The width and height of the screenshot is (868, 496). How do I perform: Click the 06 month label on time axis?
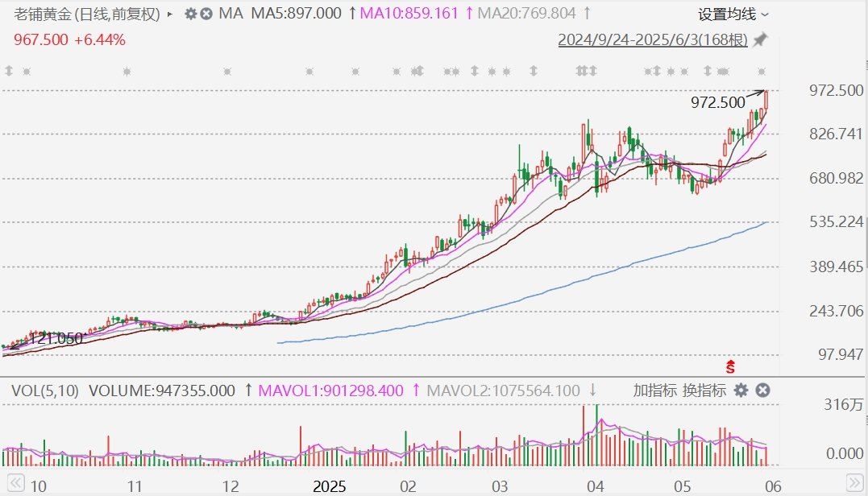coord(774,486)
